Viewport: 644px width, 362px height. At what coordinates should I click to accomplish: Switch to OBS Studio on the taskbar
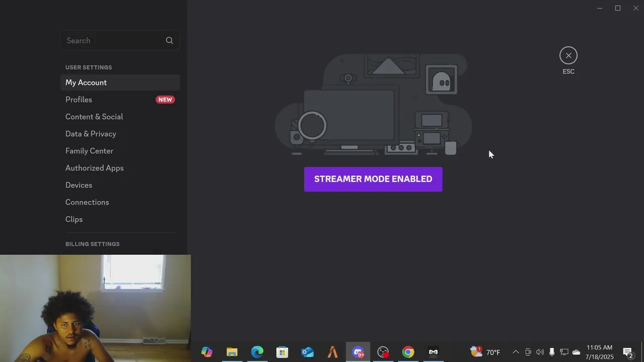tap(383, 352)
